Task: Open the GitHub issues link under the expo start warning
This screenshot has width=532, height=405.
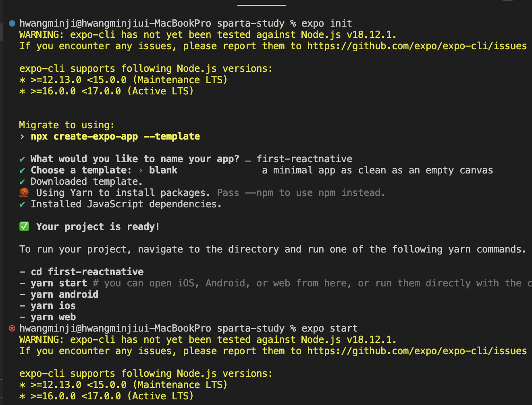Action: pyautogui.click(x=417, y=351)
